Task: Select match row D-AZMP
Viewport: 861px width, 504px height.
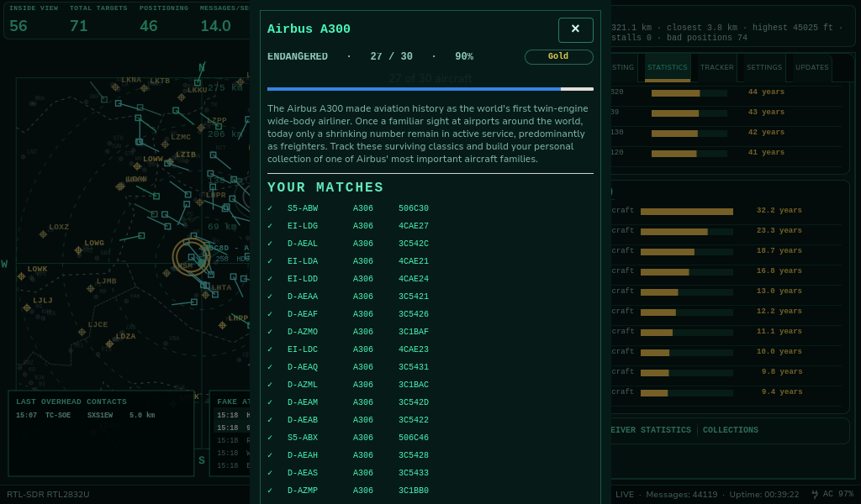Action: 430,491
